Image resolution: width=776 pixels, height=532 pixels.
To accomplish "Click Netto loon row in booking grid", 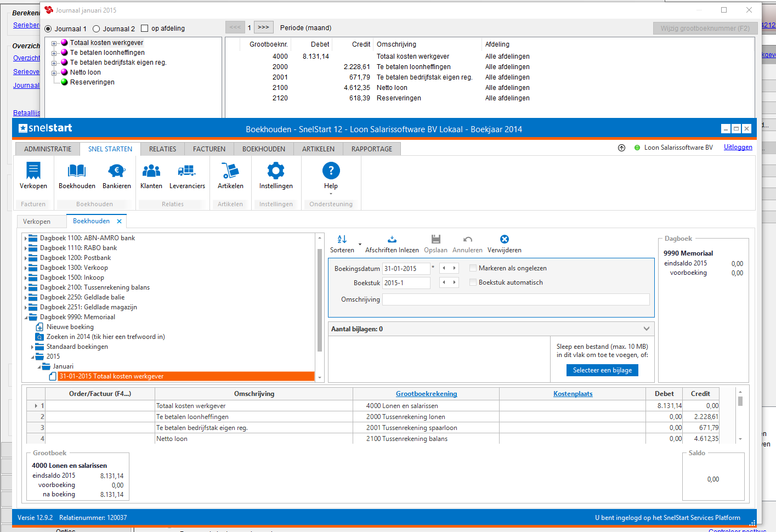I will point(373,439).
